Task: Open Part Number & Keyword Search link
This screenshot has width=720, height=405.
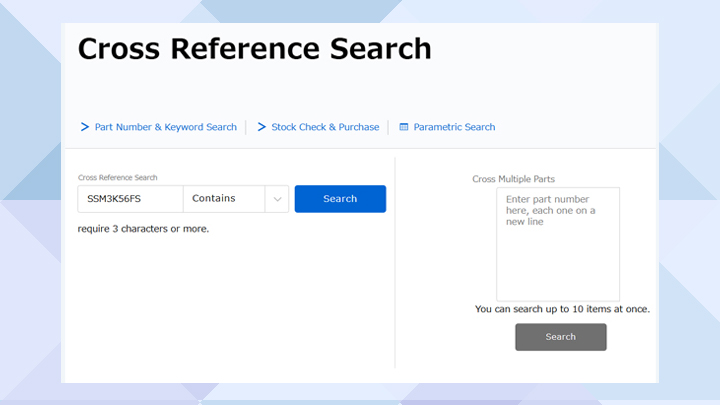Action: (x=165, y=127)
